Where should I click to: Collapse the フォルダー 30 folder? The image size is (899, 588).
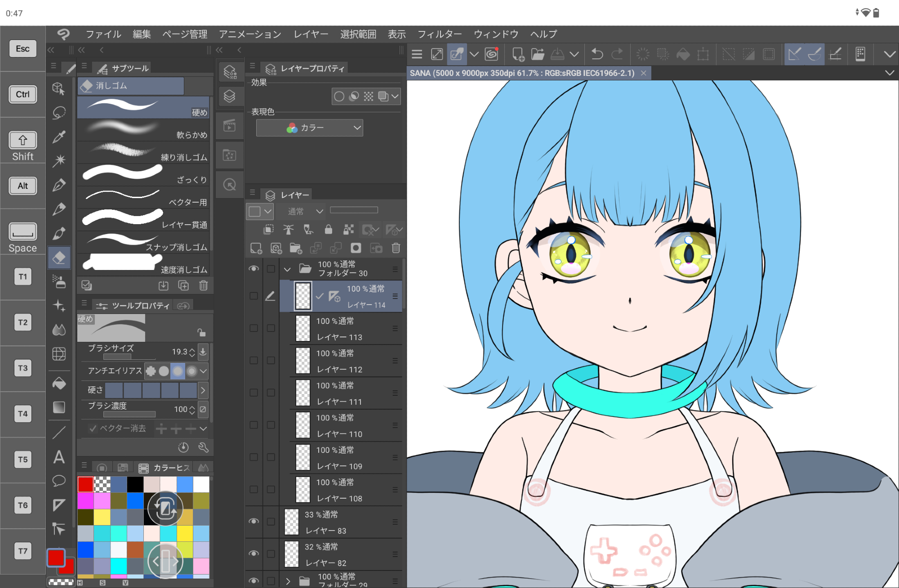[287, 269]
